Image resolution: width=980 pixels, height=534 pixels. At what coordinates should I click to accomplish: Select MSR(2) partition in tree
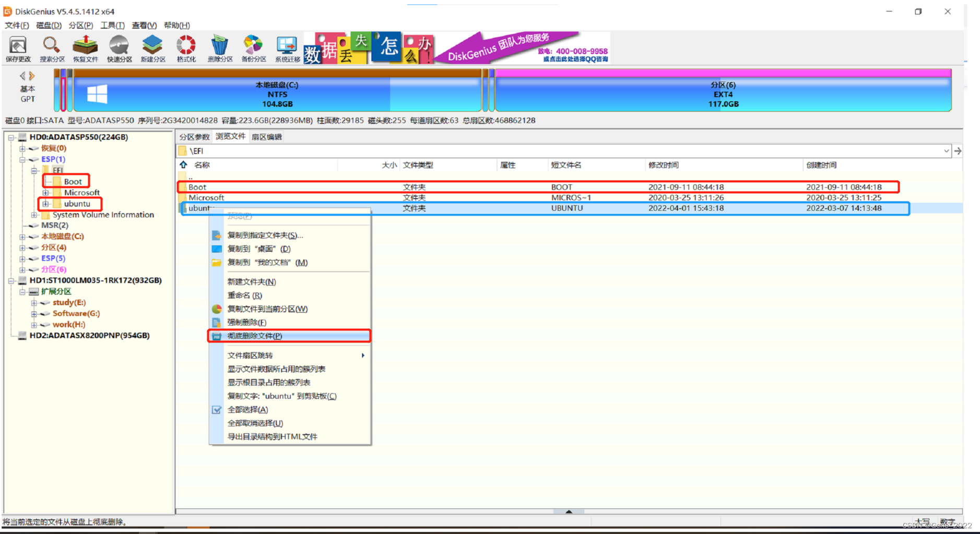(x=55, y=226)
